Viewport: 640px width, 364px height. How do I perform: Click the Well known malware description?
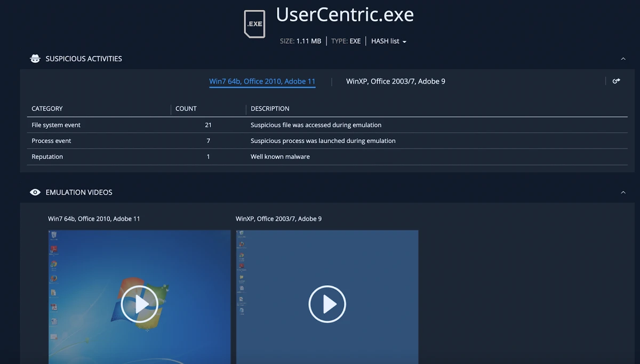[x=280, y=157]
